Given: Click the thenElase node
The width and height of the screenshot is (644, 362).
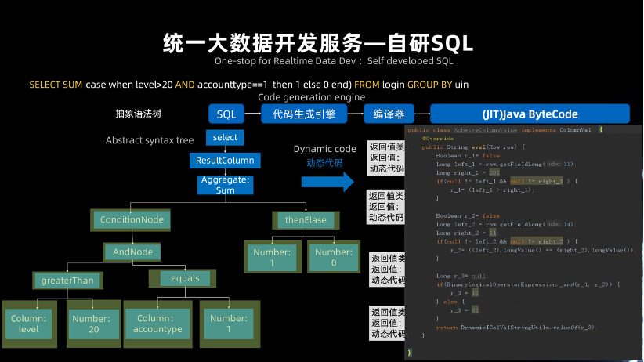Looking at the screenshot, I should (x=306, y=220).
